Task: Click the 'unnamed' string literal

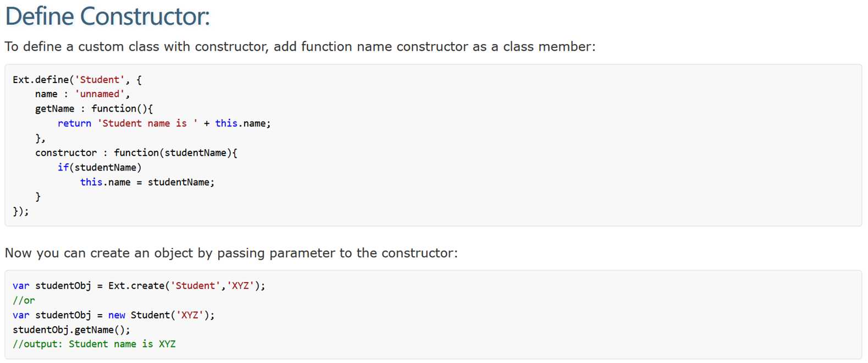Action: point(99,94)
